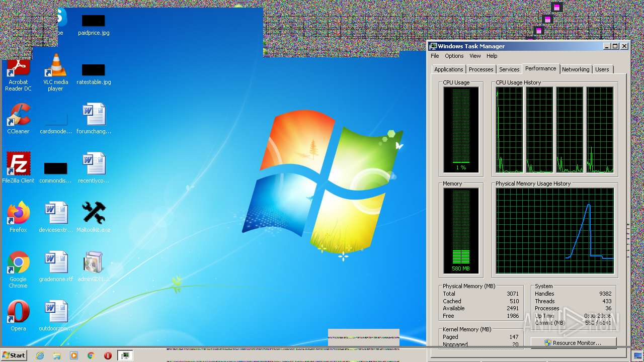Click the Physical Memory Total value 3071
644x362 pixels.
pyautogui.click(x=513, y=294)
